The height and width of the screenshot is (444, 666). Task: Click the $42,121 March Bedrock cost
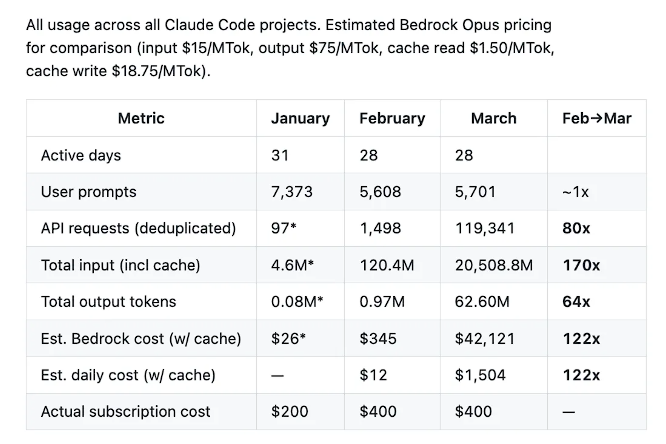point(481,339)
